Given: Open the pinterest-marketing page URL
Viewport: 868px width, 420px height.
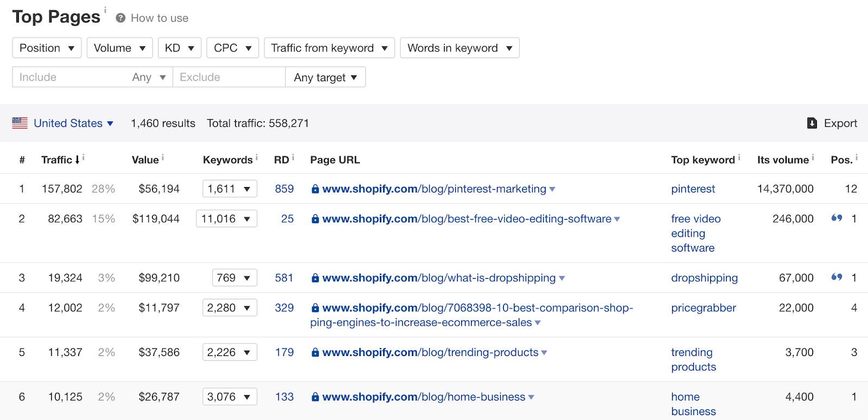Looking at the screenshot, I should click(434, 189).
